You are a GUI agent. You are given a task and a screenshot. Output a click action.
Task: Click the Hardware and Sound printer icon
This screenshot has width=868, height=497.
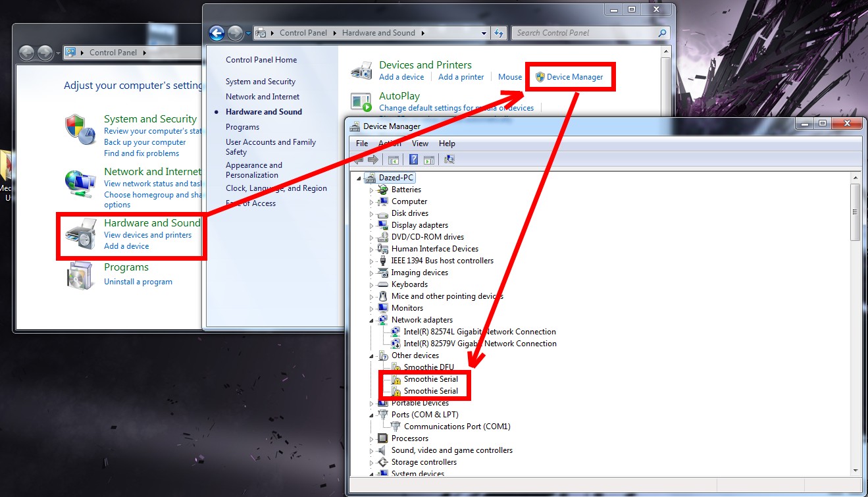pyautogui.click(x=80, y=234)
